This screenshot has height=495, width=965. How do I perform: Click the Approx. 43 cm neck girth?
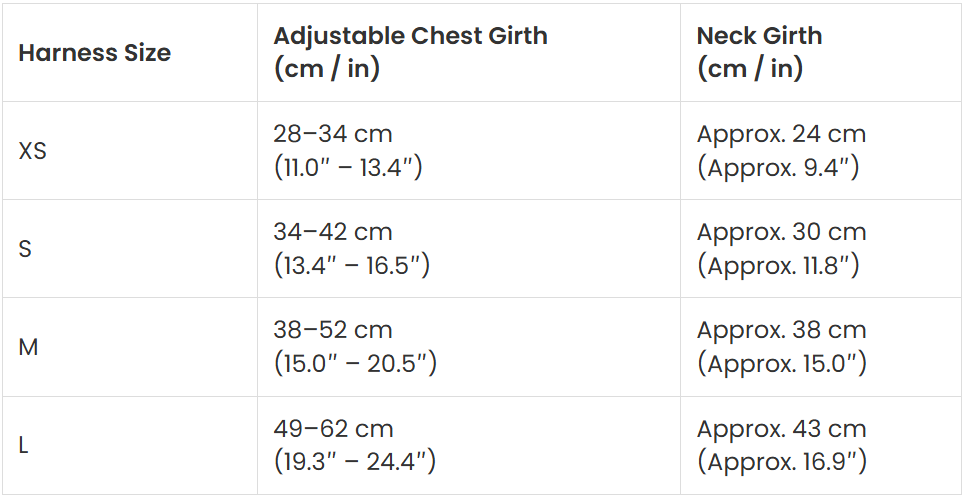pyautogui.click(x=781, y=429)
